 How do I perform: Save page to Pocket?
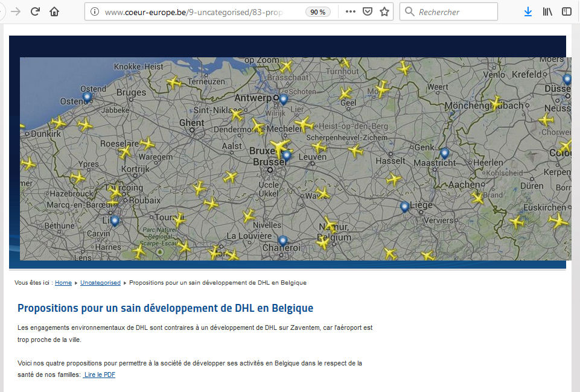coord(368,12)
